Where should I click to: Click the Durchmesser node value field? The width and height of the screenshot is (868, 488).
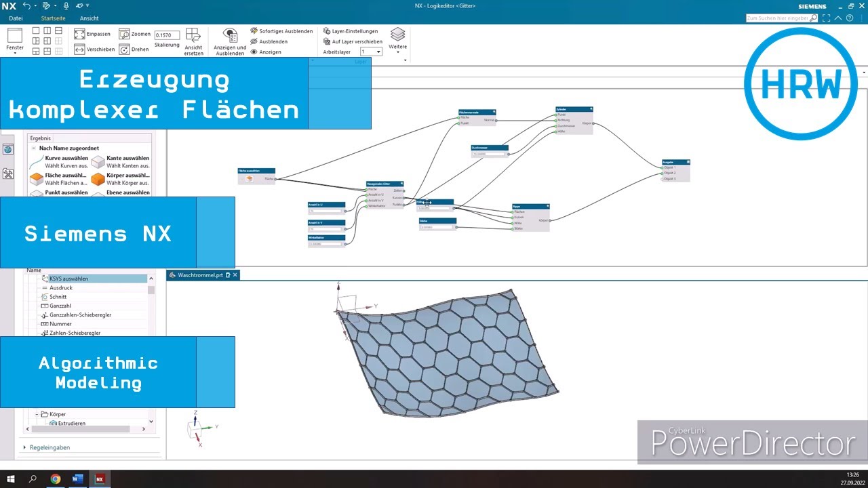[488, 155]
